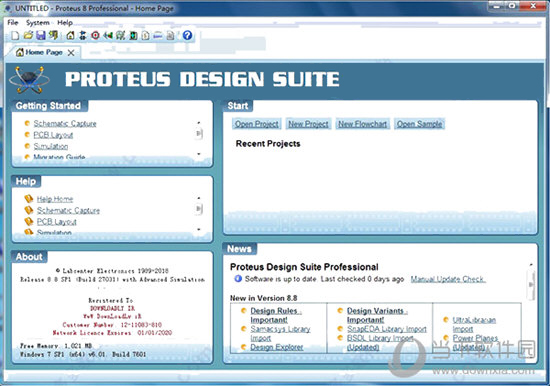Screen dimensions: 550x386
Task: Open SnapEDA Library Import link
Action: point(387,329)
